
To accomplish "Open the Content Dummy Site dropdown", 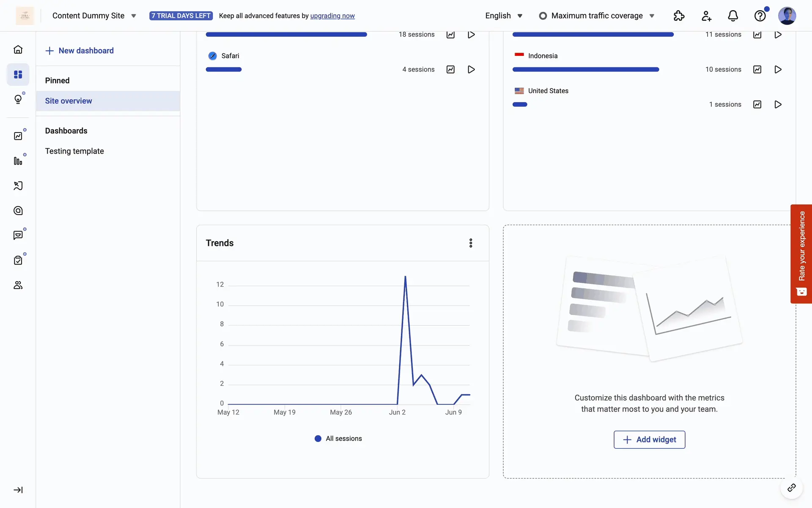I will point(94,16).
